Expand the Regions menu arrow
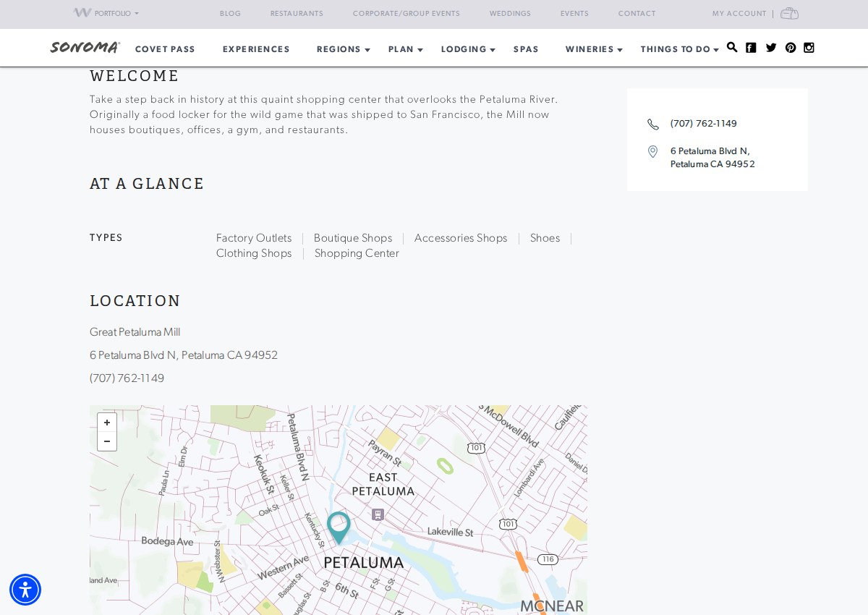The width and height of the screenshot is (868, 615). pos(367,50)
